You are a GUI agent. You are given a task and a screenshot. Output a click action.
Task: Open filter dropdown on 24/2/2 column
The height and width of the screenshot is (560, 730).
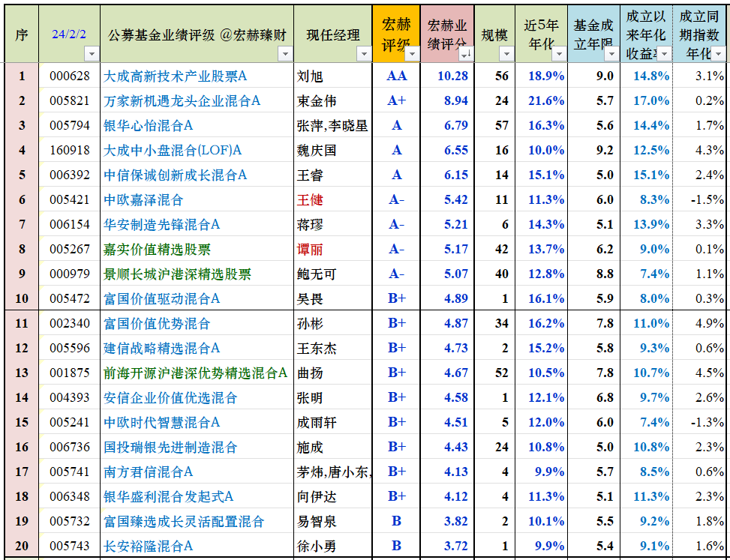point(92,55)
